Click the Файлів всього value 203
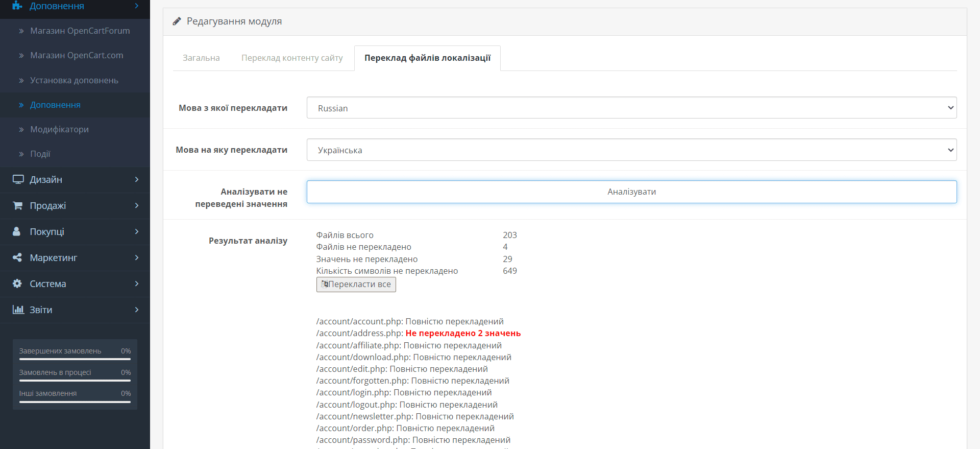This screenshot has width=980, height=449. [x=510, y=235]
